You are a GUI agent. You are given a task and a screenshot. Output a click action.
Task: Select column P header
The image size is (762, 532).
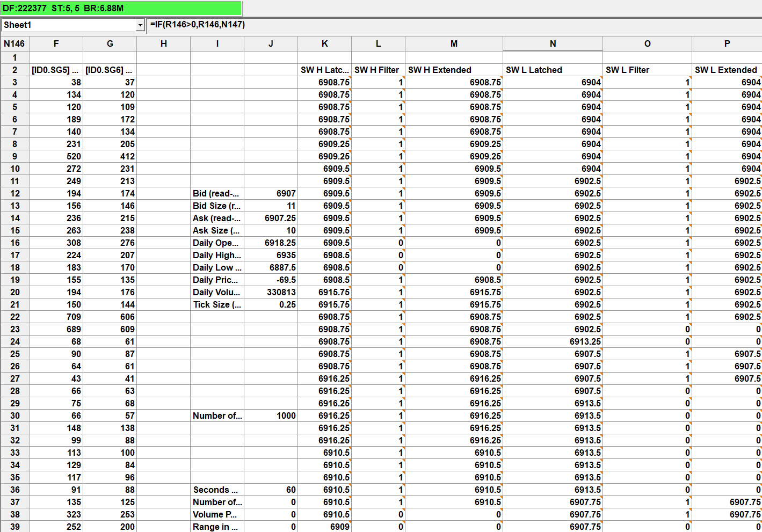[x=727, y=43]
